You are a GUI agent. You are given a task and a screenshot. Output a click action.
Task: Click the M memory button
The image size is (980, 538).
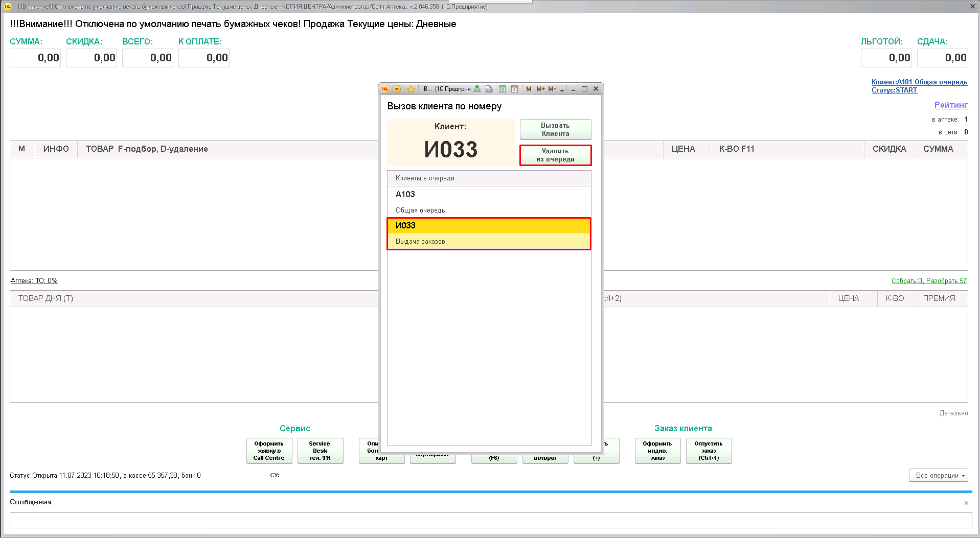[x=529, y=89]
